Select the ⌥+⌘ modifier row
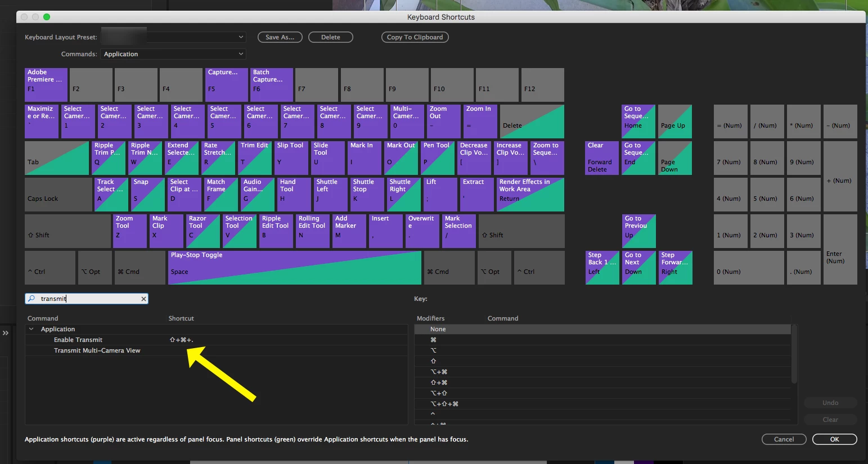868x464 pixels. (603, 372)
